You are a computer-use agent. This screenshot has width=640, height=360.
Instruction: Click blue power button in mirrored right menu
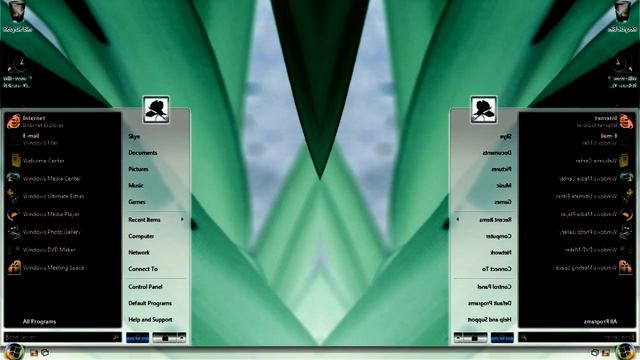502,338
